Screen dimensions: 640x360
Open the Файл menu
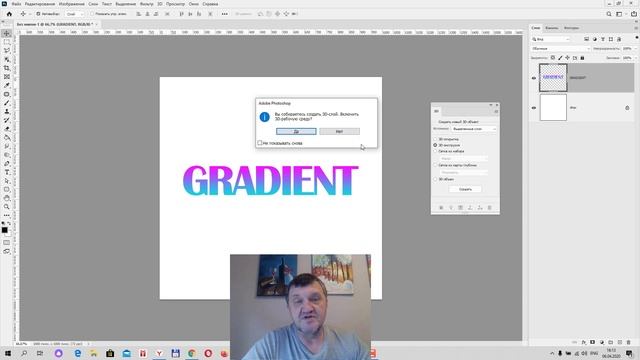[16, 4]
